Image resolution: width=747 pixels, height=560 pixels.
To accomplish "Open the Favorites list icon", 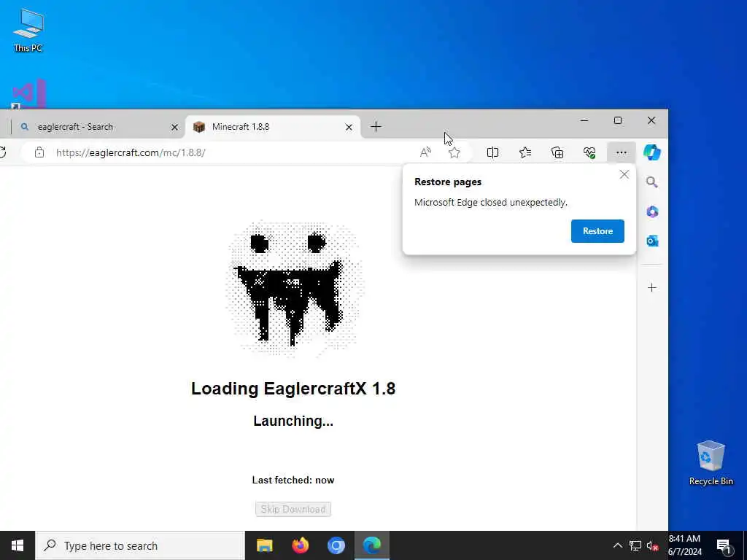I will click(x=525, y=152).
